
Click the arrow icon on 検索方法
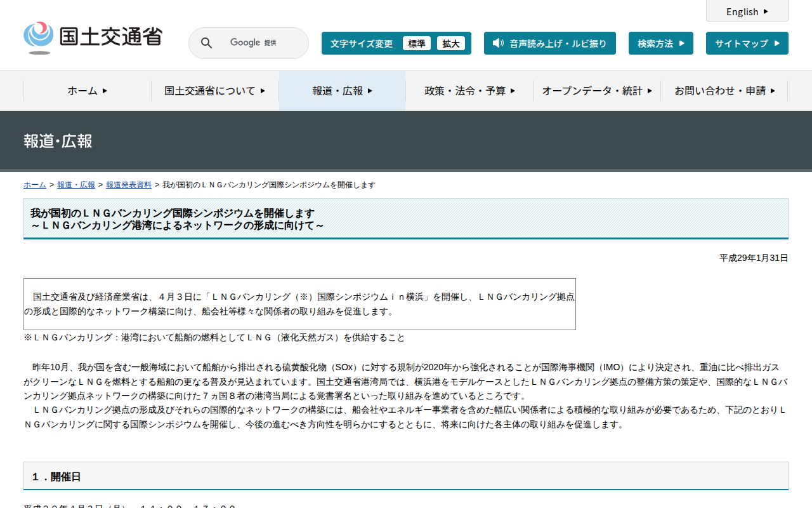[682, 43]
